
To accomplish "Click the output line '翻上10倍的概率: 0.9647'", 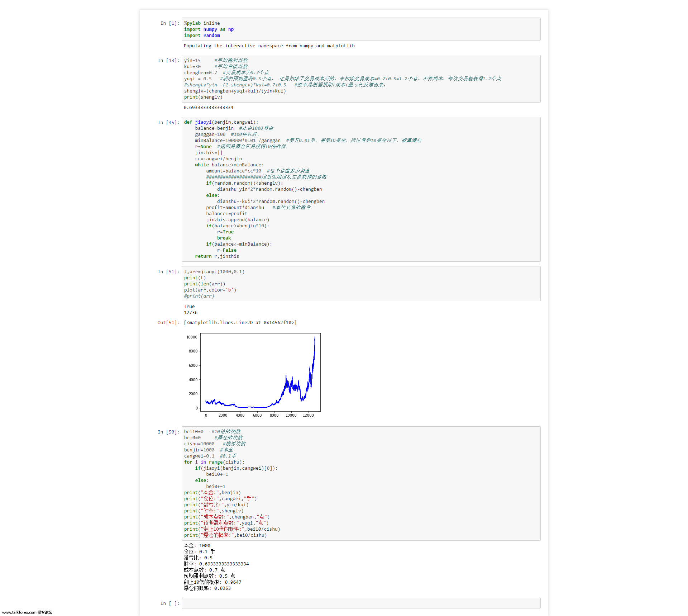I will 212,582.
